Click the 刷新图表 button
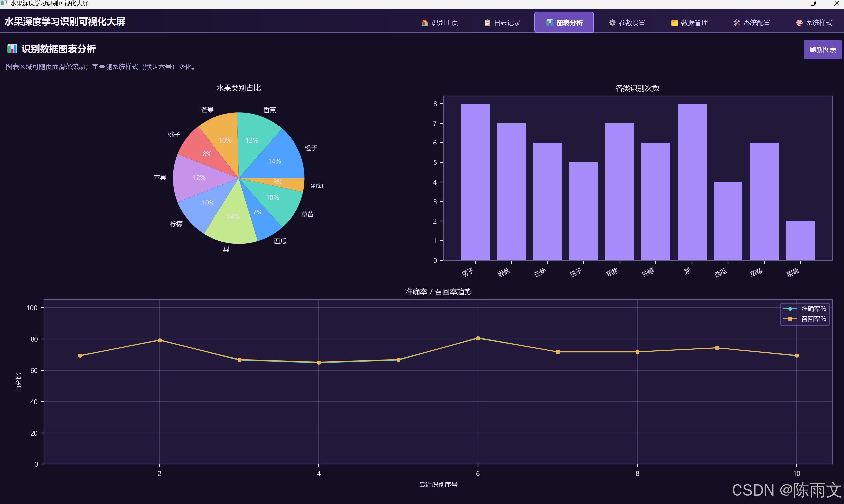Viewport: 844px width, 504px height. point(823,49)
